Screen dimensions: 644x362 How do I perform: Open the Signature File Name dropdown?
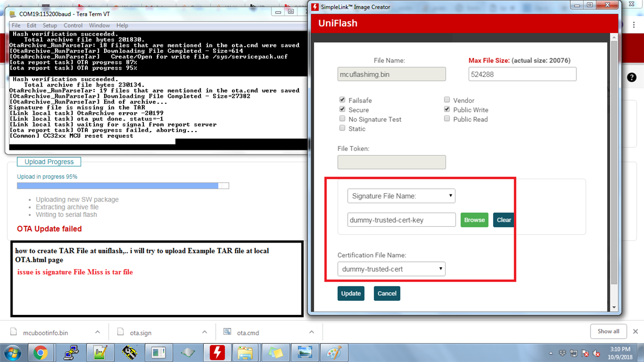tap(401, 196)
